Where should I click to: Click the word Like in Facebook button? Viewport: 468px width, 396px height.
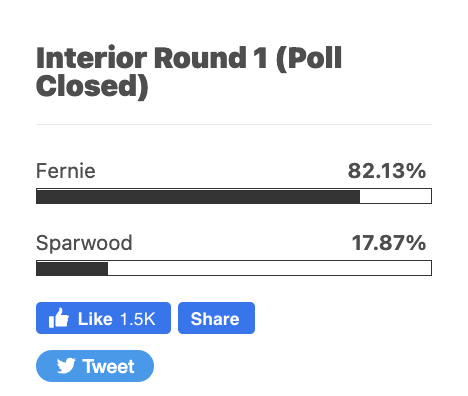(95, 319)
